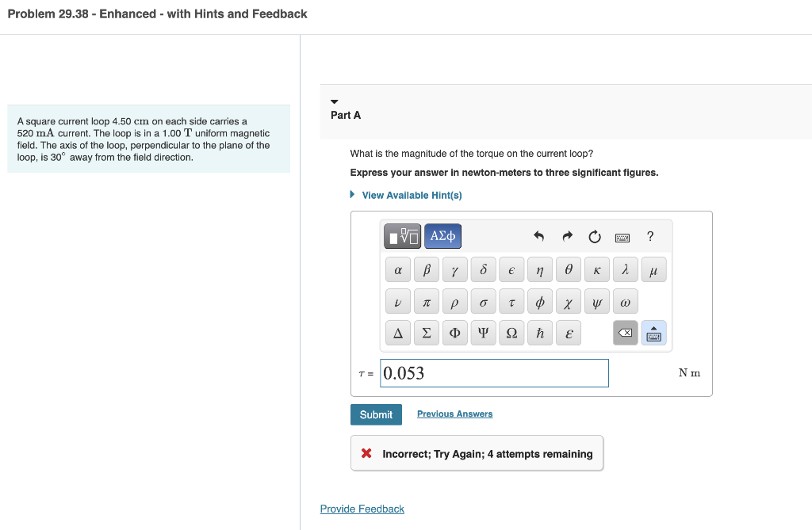Insert the theta symbol
This screenshot has height=530, width=812.
coord(569,270)
